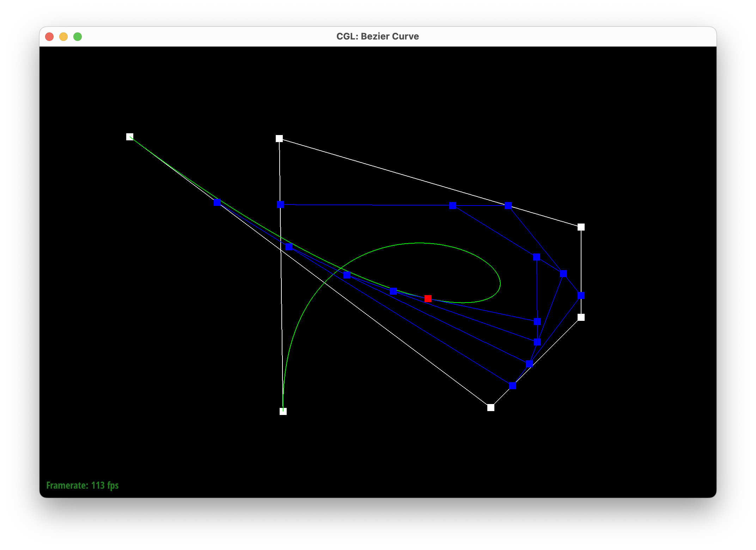Click the lowest blue interpolation point

(512, 386)
